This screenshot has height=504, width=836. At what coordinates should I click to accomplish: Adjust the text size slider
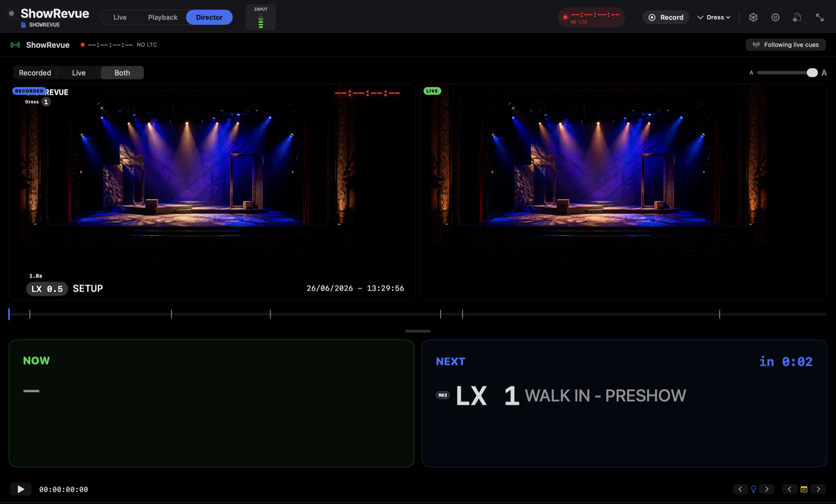(787, 73)
